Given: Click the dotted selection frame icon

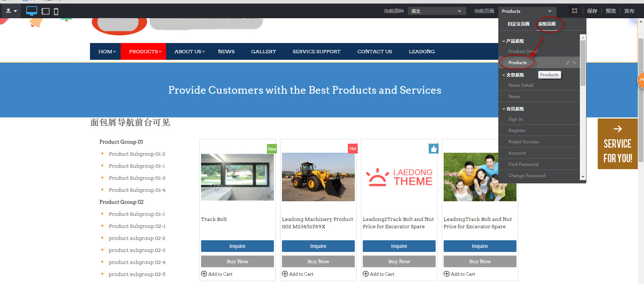Looking at the screenshot, I should (x=574, y=11).
